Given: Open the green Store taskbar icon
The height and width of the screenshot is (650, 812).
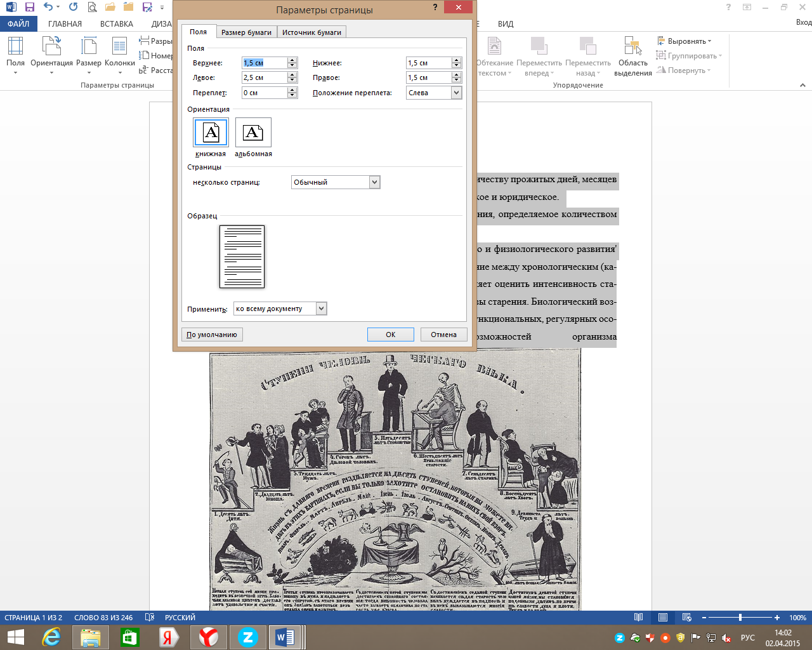Looking at the screenshot, I should 129,637.
